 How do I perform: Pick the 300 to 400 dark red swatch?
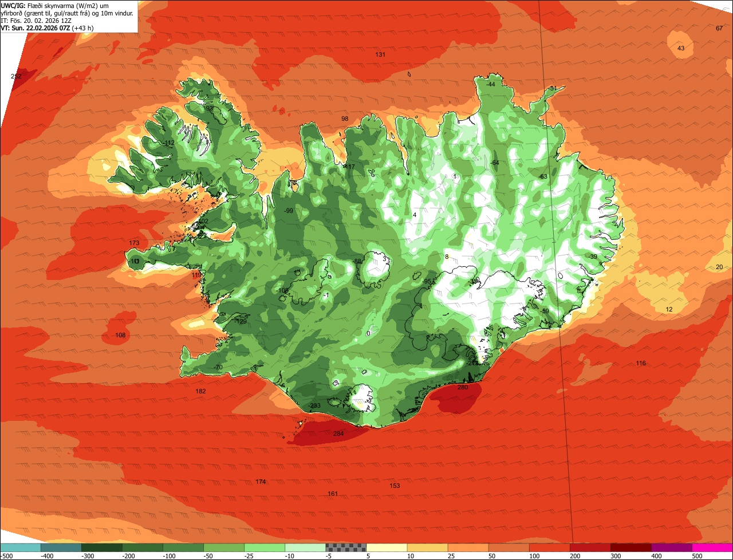pyautogui.click(x=630, y=547)
